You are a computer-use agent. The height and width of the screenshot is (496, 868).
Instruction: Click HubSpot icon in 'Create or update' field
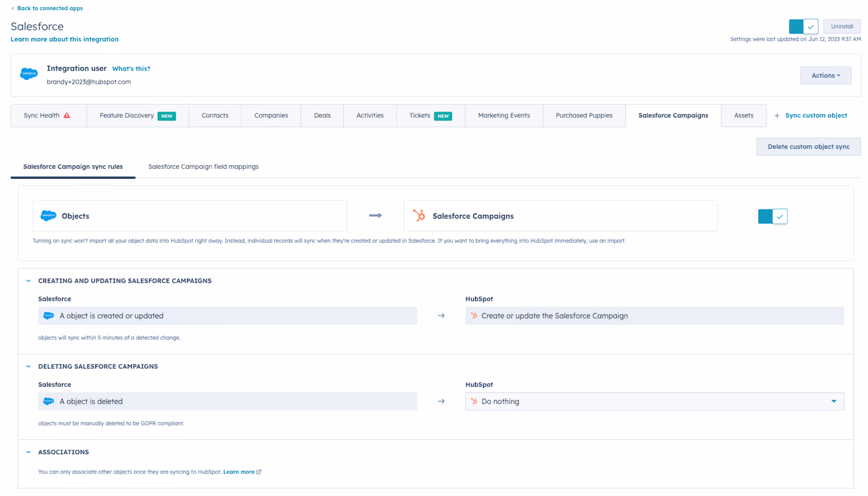474,316
